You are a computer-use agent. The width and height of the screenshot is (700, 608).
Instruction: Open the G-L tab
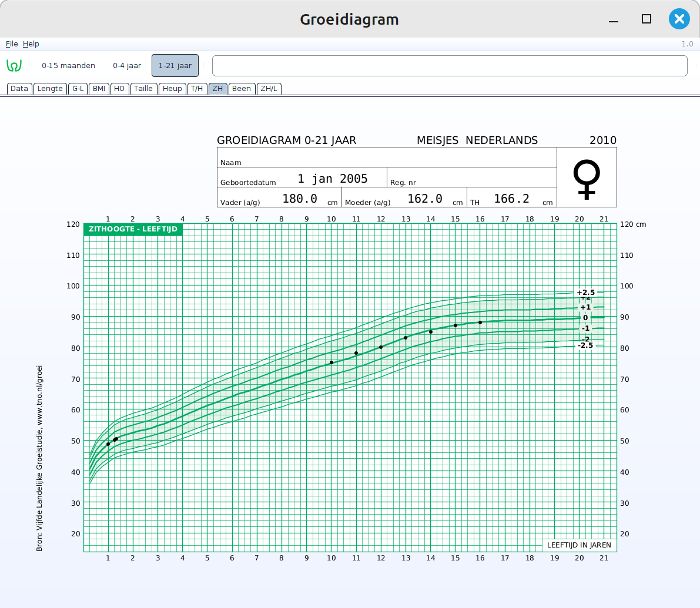(x=78, y=88)
